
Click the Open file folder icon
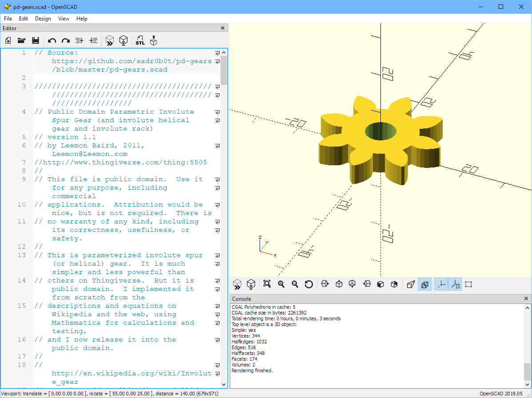click(x=21, y=40)
